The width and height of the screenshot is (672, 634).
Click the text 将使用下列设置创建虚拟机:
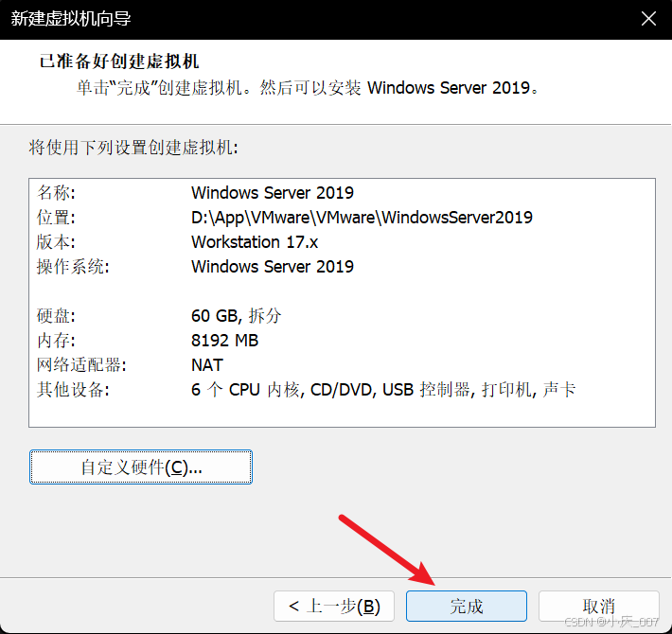[x=133, y=148]
